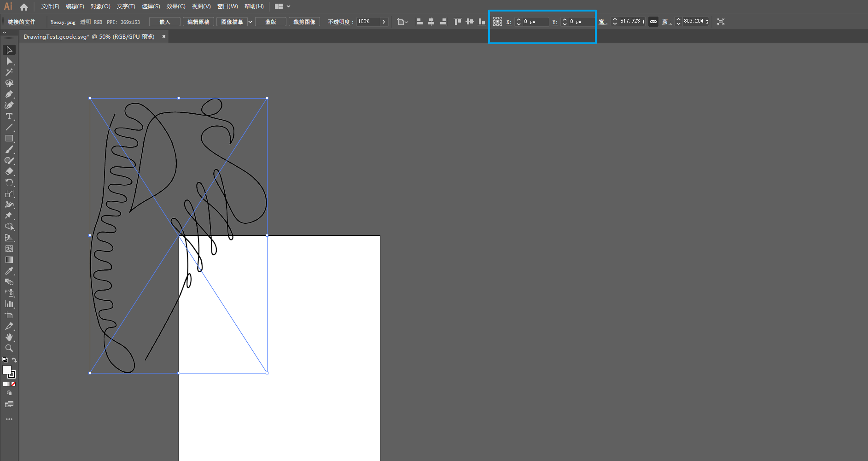Pick the Symbol Sprayer tool
This screenshot has width=868, height=461.
[x=9, y=293]
